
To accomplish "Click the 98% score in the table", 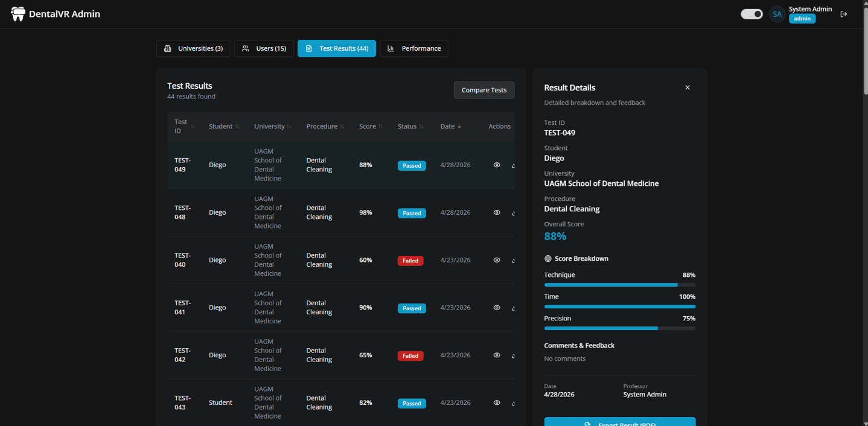I will point(366,212).
